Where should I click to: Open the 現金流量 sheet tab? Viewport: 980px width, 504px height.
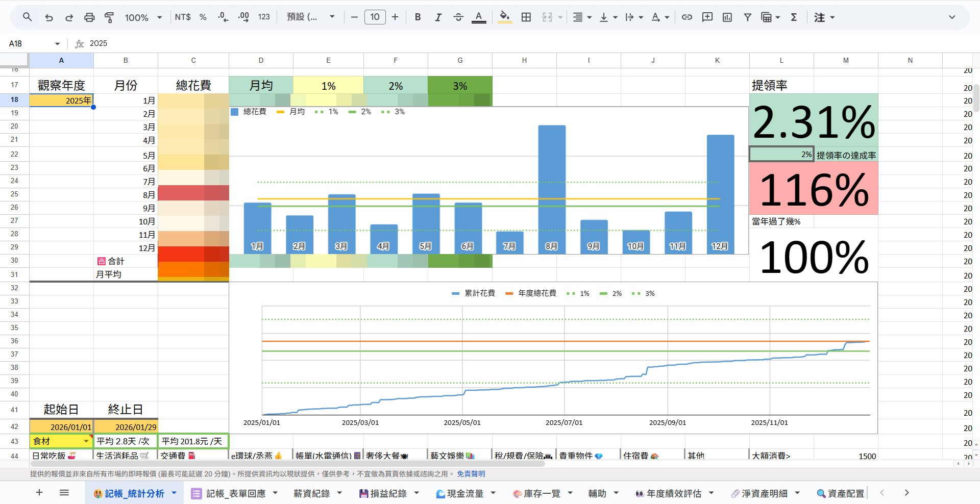[x=464, y=493]
